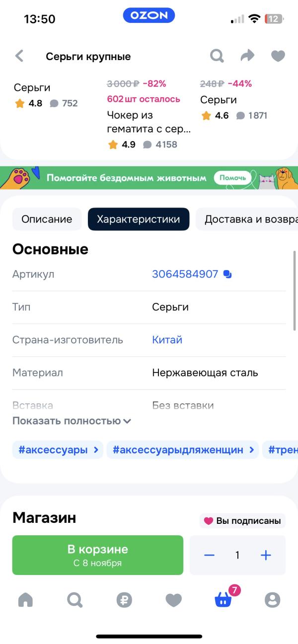
Task: Open the cart with 7 items badge
Action: [x=223, y=600]
